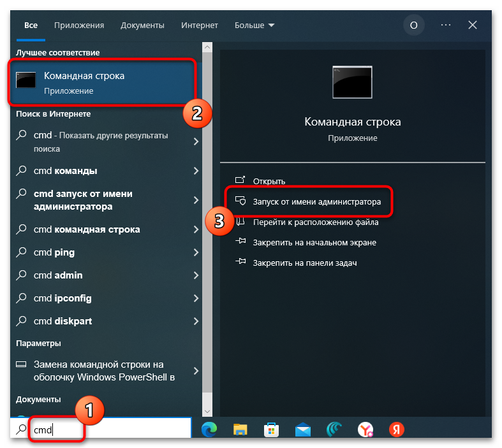
Task: Open Microsoft Edge from the taskbar
Action: tap(209, 429)
